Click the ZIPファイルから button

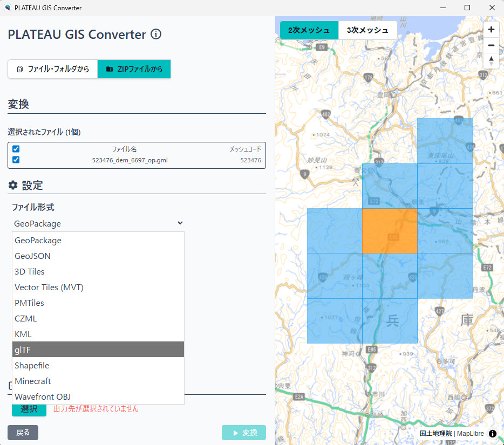click(x=134, y=69)
